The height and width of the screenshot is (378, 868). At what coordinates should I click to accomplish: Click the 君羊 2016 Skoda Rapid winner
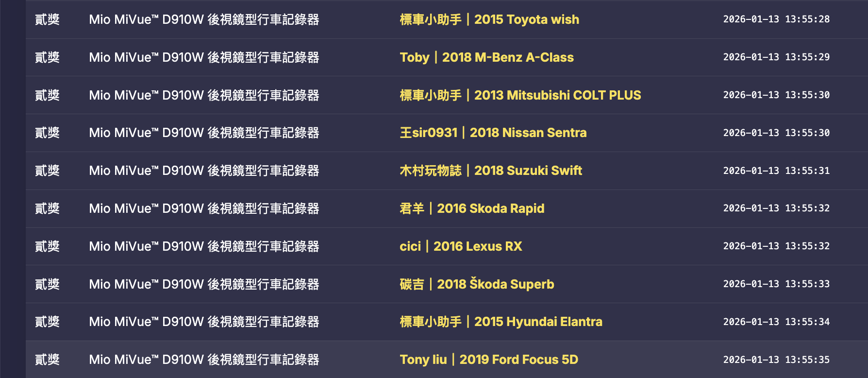[x=471, y=208]
